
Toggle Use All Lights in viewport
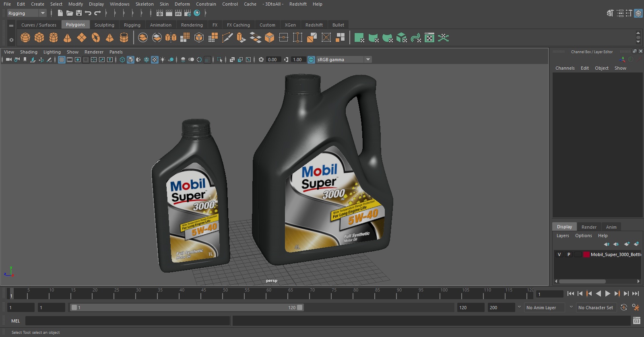(163, 60)
